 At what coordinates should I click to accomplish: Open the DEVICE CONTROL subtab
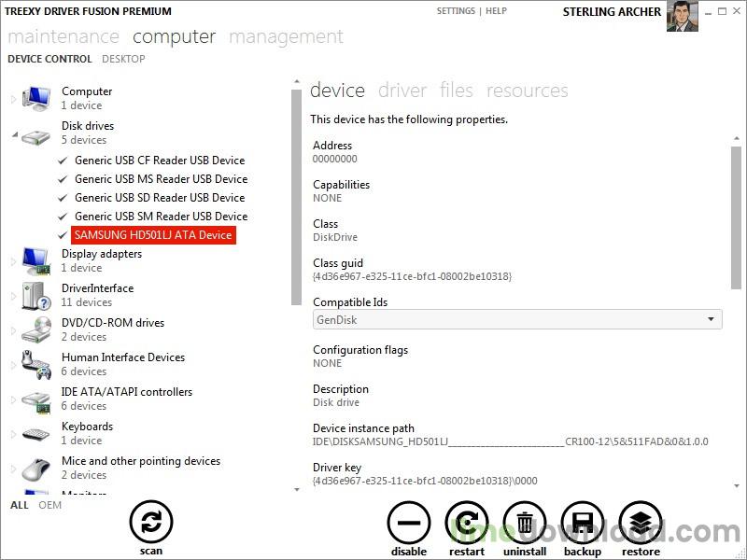pos(49,59)
